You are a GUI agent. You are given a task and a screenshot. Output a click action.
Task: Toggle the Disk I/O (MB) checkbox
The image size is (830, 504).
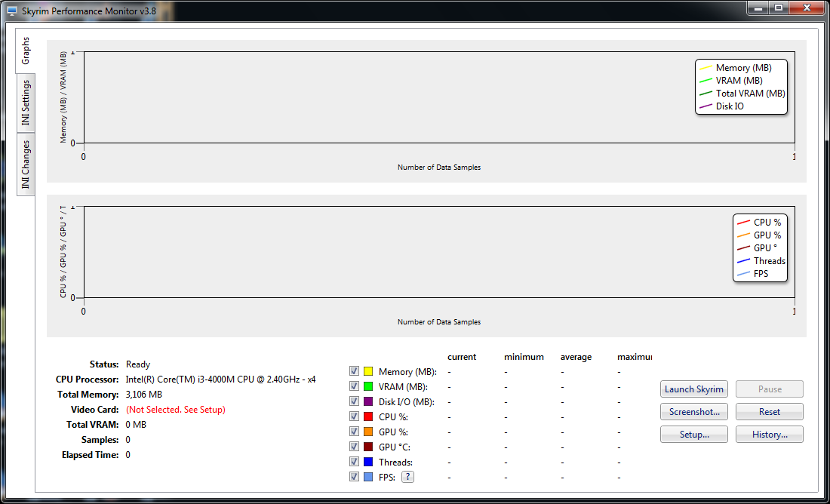[x=354, y=402]
